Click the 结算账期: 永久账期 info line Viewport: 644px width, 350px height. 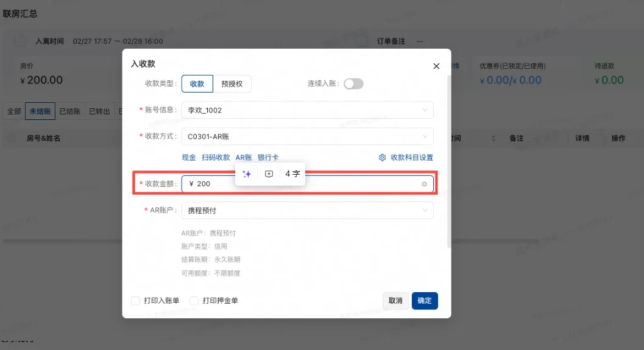[211, 259]
